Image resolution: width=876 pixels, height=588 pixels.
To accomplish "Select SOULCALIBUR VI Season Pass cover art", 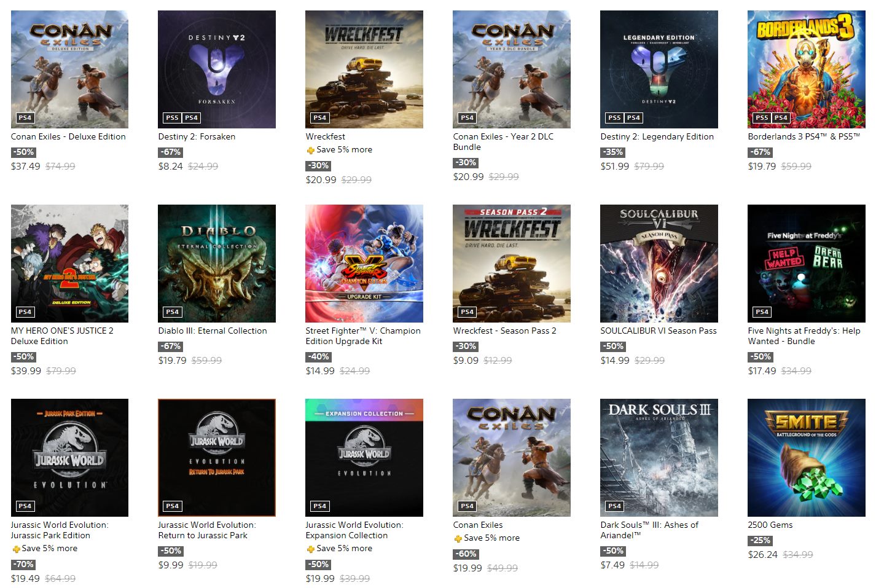I will point(659,264).
